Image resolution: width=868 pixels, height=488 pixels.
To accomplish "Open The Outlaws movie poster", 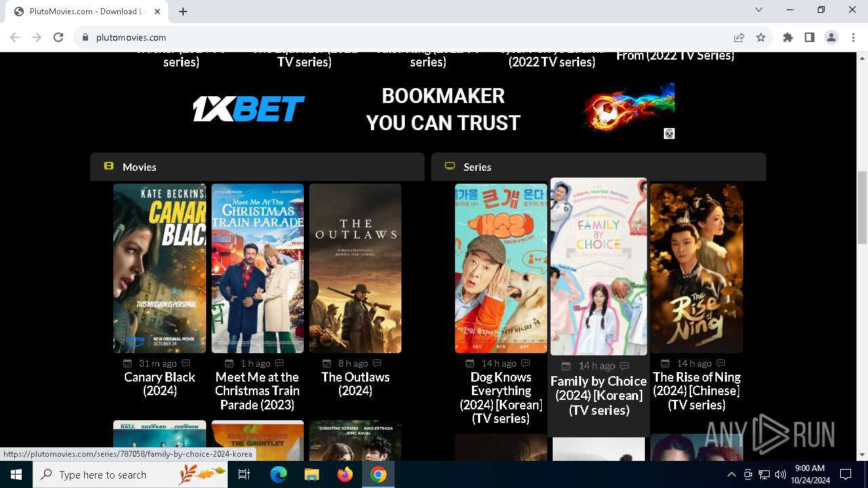I will click(x=355, y=268).
